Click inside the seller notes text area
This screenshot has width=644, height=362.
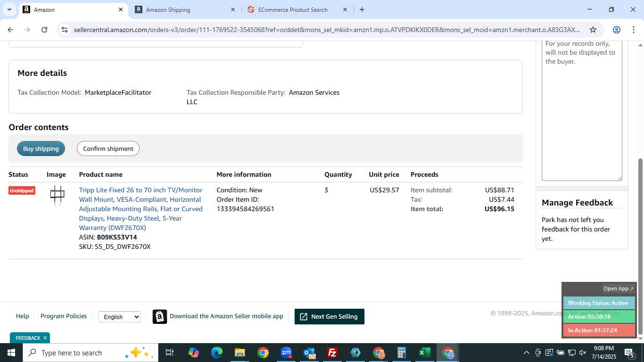pos(582,111)
